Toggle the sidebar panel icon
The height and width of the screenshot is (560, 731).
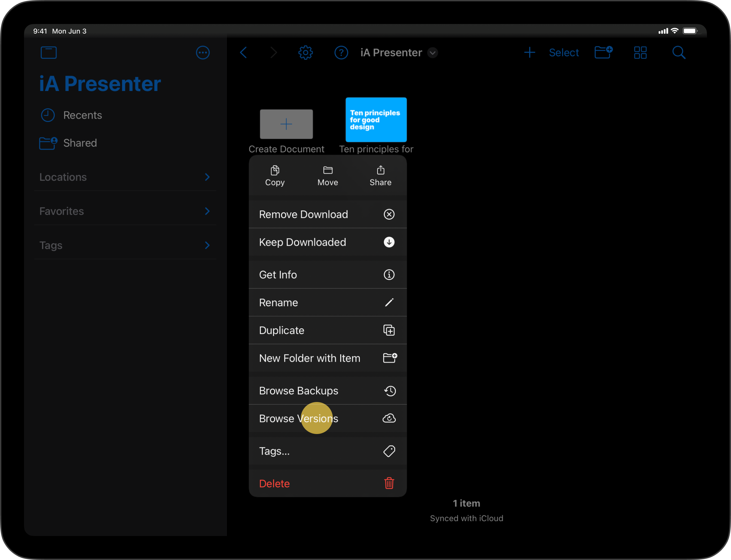click(49, 53)
